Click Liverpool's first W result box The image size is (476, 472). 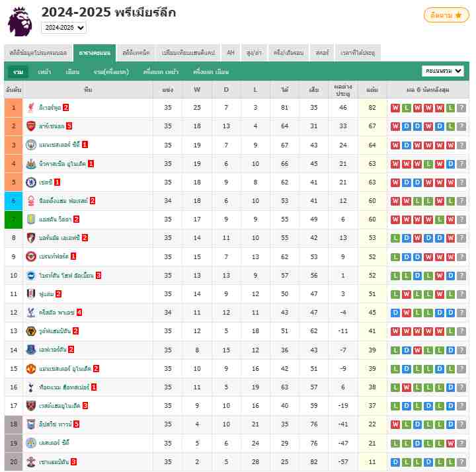pyautogui.click(x=395, y=108)
